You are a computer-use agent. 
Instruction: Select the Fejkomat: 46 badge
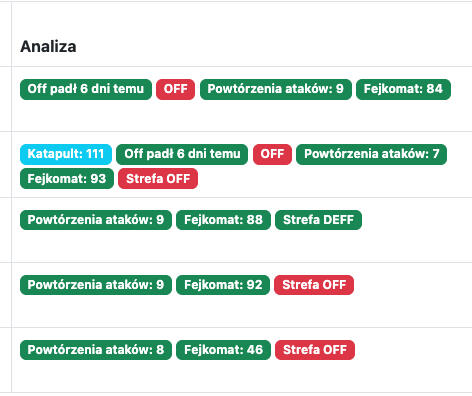click(223, 350)
